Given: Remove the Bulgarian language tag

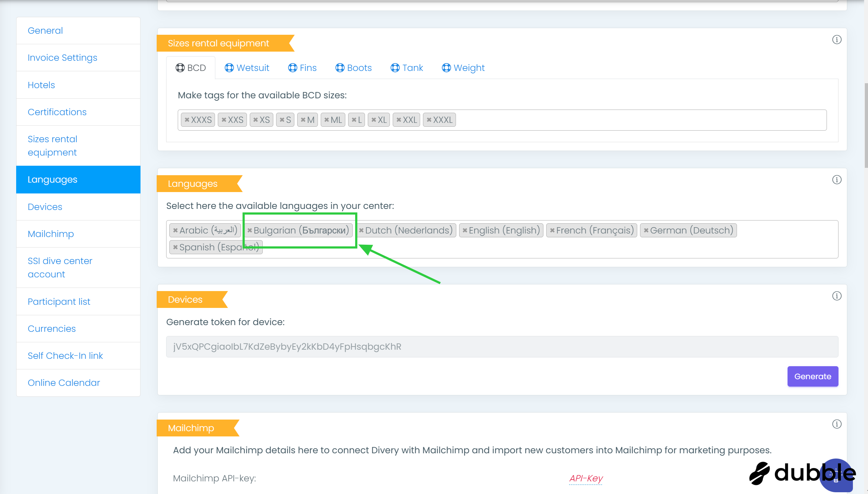Looking at the screenshot, I should click(250, 231).
